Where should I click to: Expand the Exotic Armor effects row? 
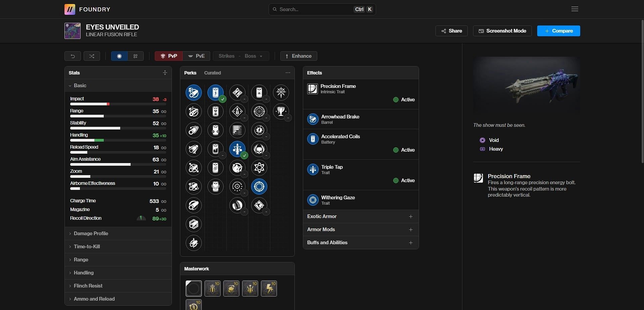click(x=361, y=216)
